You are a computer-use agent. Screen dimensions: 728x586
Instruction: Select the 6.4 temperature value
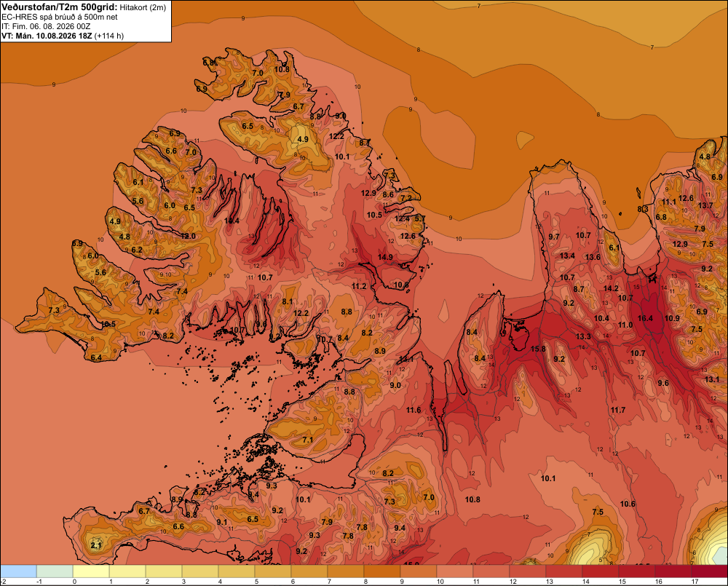click(x=96, y=357)
